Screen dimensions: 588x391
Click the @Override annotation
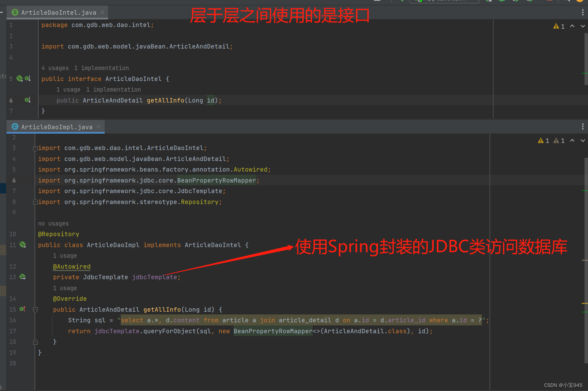[x=70, y=299]
